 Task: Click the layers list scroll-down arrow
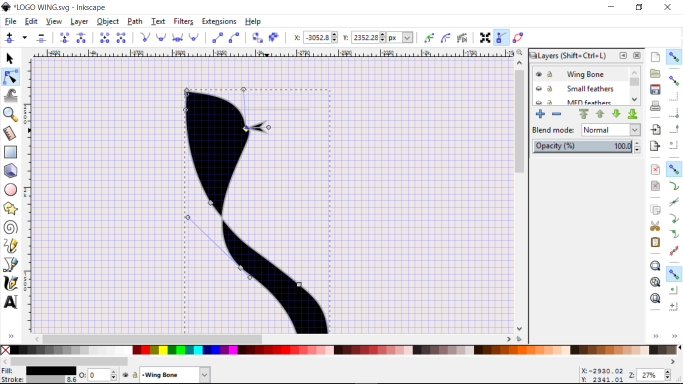(634, 100)
